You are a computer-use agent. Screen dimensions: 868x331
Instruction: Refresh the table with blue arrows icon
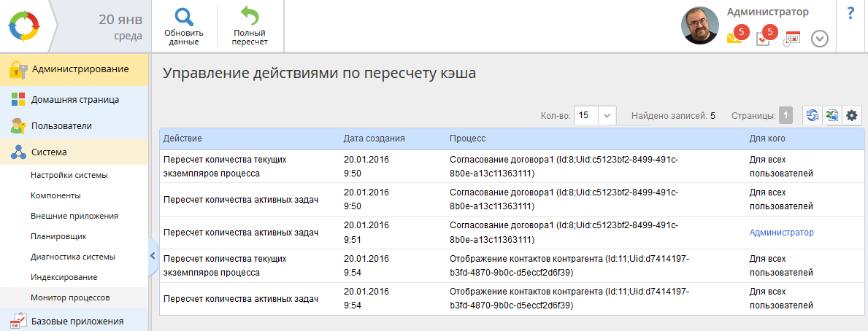[812, 115]
